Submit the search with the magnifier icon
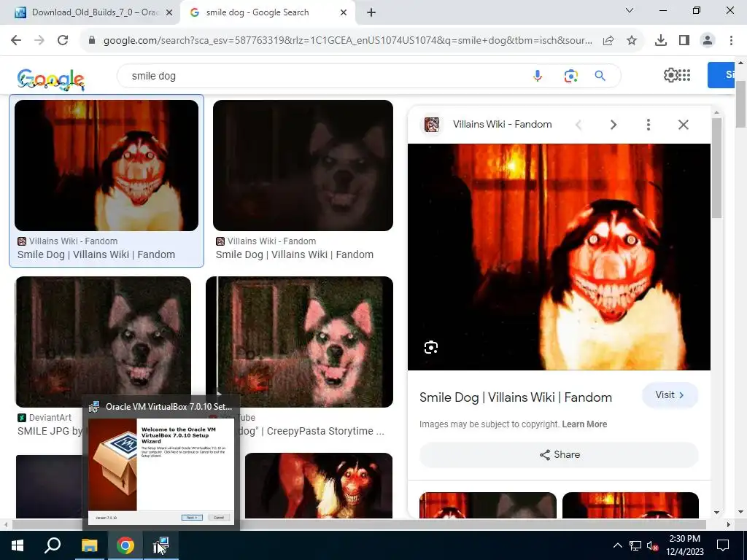Viewport: 747px width, 560px height. pos(600,76)
